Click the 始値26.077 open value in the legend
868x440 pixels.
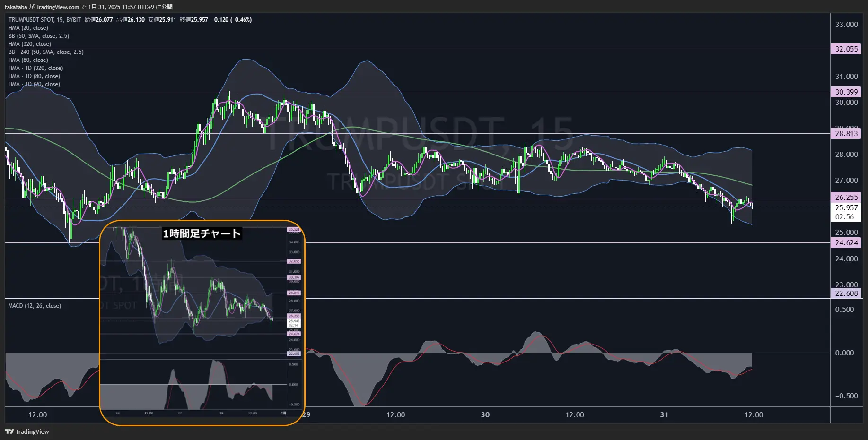[99, 20]
